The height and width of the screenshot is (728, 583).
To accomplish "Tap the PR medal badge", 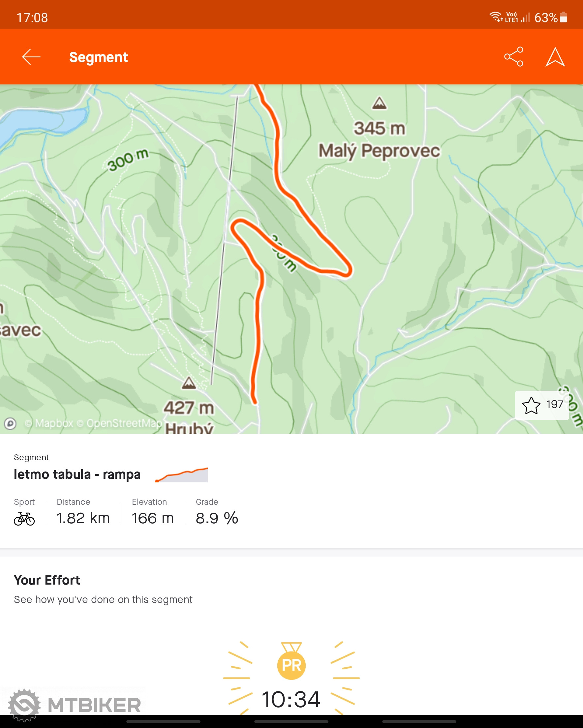I will [x=291, y=661].
